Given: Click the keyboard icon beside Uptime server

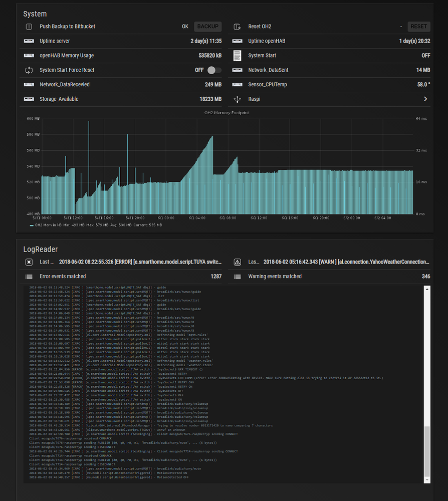Looking at the screenshot, I should coord(29,41).
